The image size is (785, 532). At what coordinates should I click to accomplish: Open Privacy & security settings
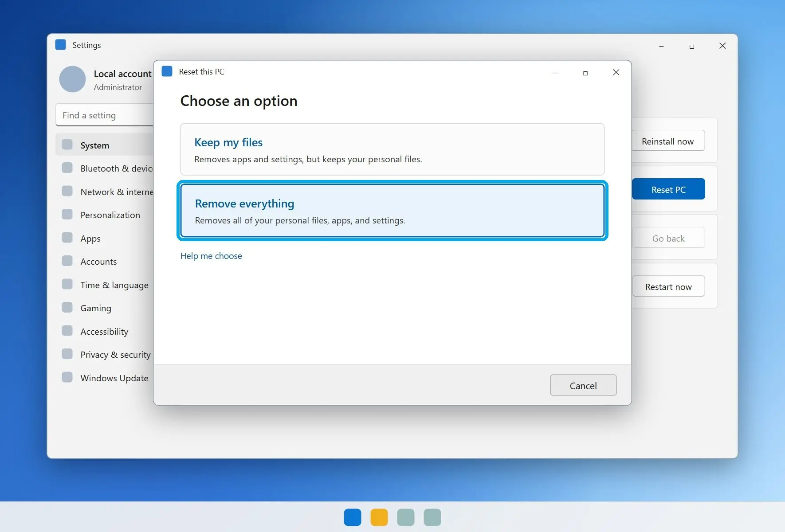105,355
